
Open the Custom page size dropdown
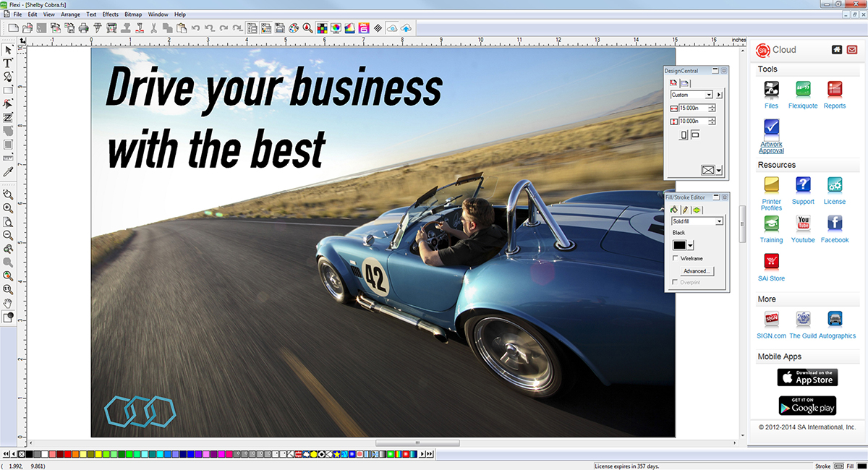pyautogui.click(x=709, y=95)
